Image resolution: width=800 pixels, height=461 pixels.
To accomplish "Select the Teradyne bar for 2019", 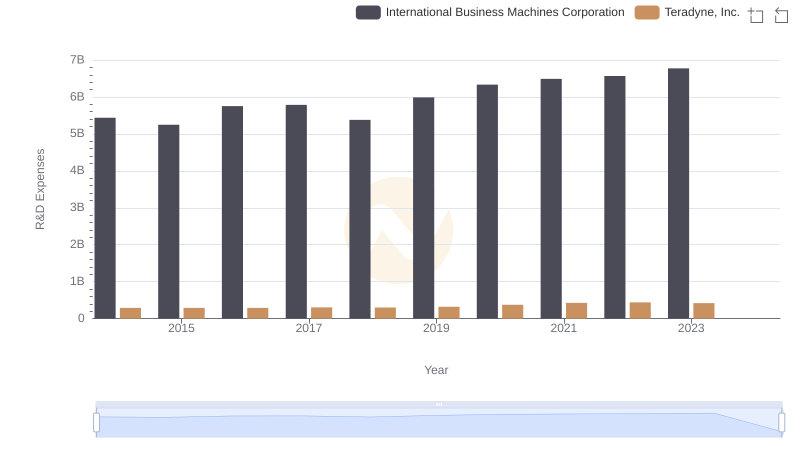I will point(449,313).
